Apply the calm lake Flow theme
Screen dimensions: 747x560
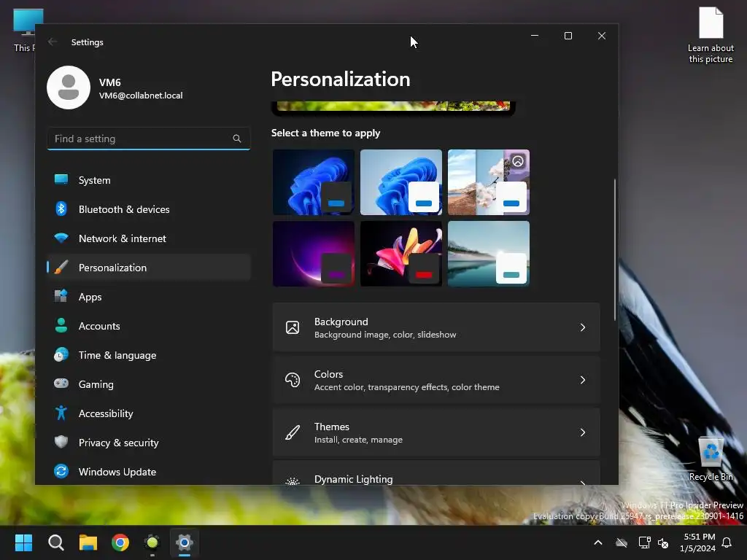(489, 254)
